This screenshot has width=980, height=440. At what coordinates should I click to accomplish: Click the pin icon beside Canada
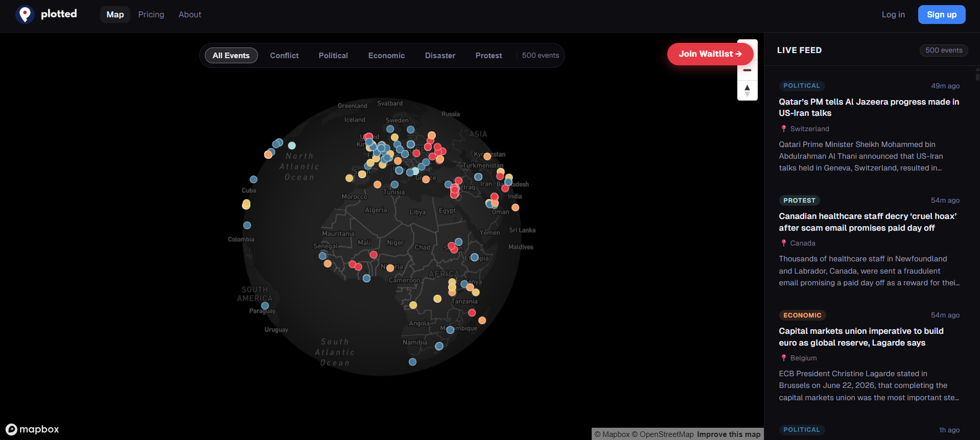783,243
